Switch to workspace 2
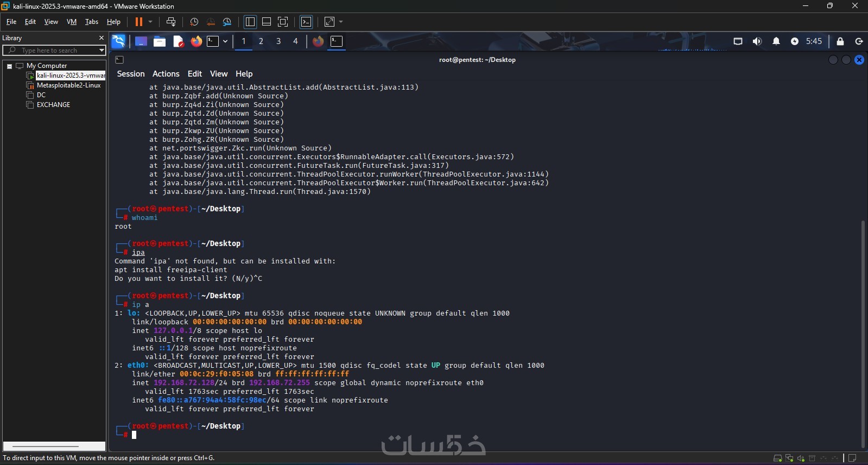Viewport: 868px width, 465px height. tap(261, 41)
